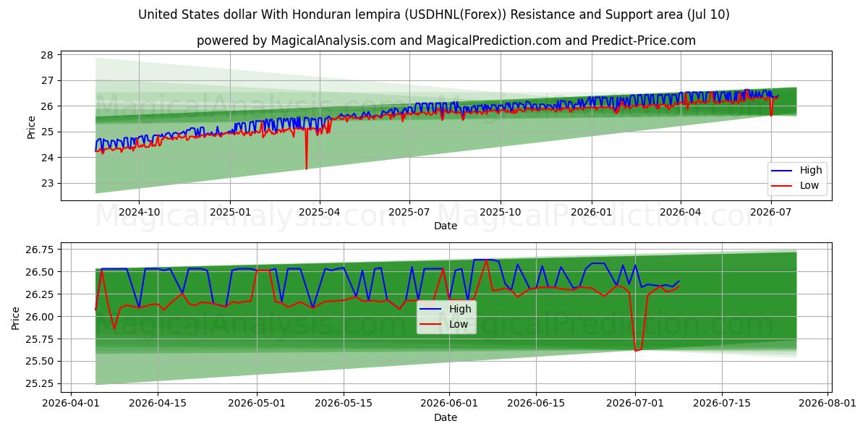
Task: Click the '2026-04-15' tick on lower chart
Action: pyautogui.click(x=158, y=404)
